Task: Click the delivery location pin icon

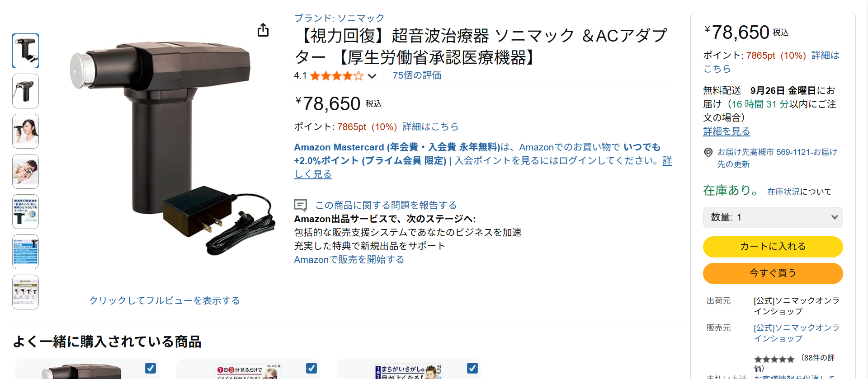Action: click(708, 152)
